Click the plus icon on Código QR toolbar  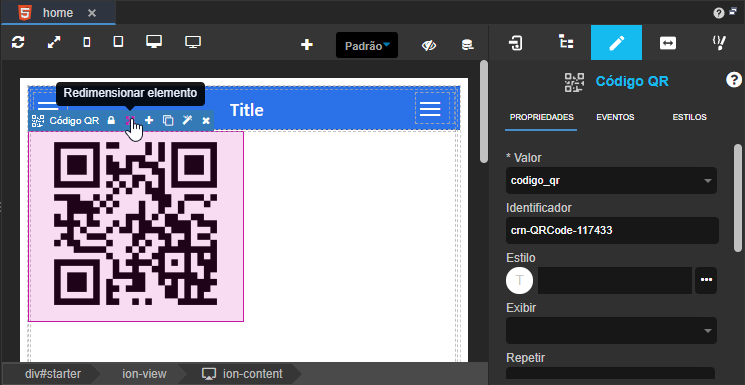(149, 120)
